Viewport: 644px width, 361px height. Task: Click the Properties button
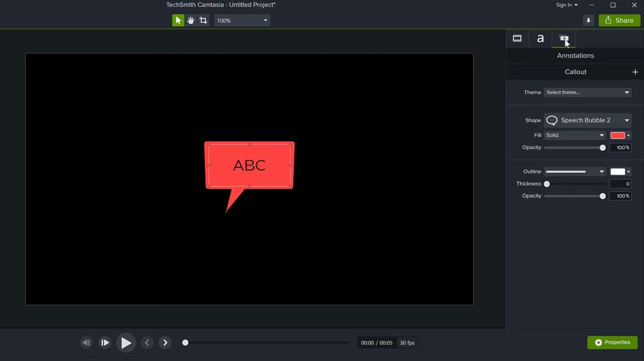[612, 342]
